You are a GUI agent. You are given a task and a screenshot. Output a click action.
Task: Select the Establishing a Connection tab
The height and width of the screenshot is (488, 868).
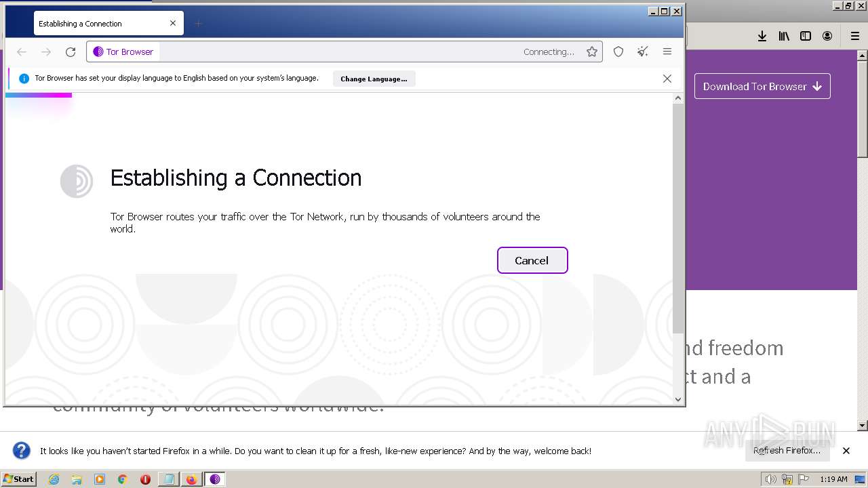(108, 23)
